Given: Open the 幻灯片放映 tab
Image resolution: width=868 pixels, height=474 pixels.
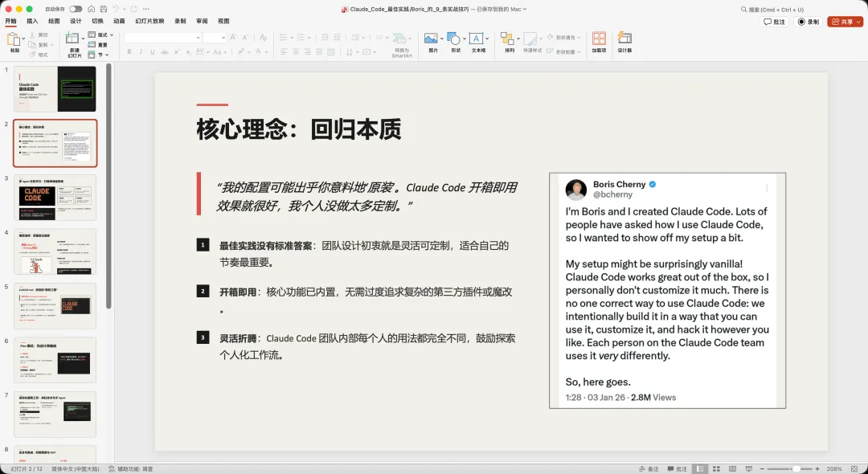Looking at the screenshot, I should 149,21.
